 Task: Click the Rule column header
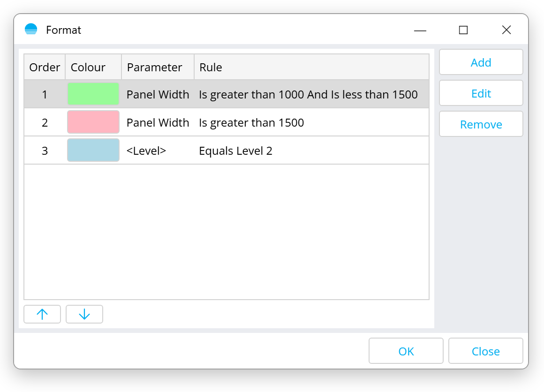pos(311,67)
